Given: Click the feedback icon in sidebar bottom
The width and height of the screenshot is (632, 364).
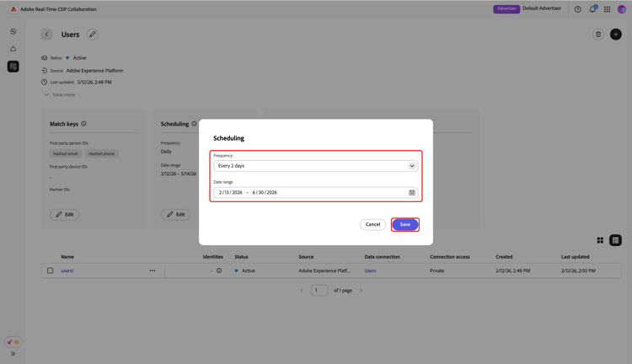Looking at the screenshot, I should 13,342.
